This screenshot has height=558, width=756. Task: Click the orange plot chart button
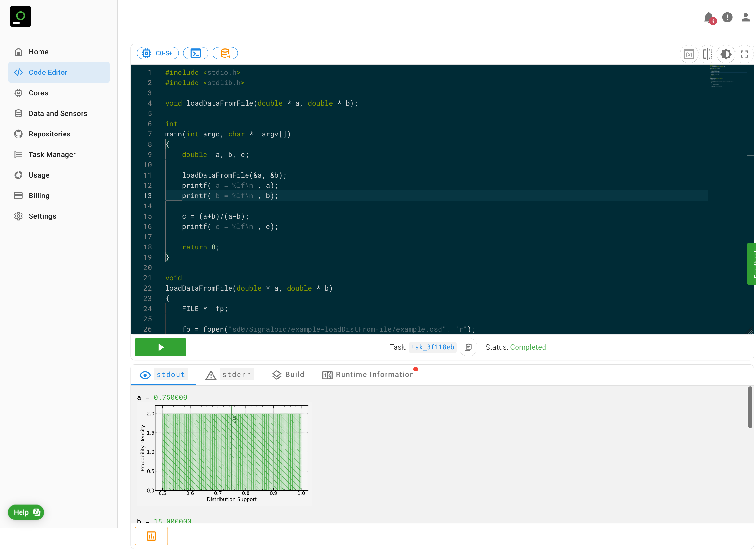(x=151, y=536)
